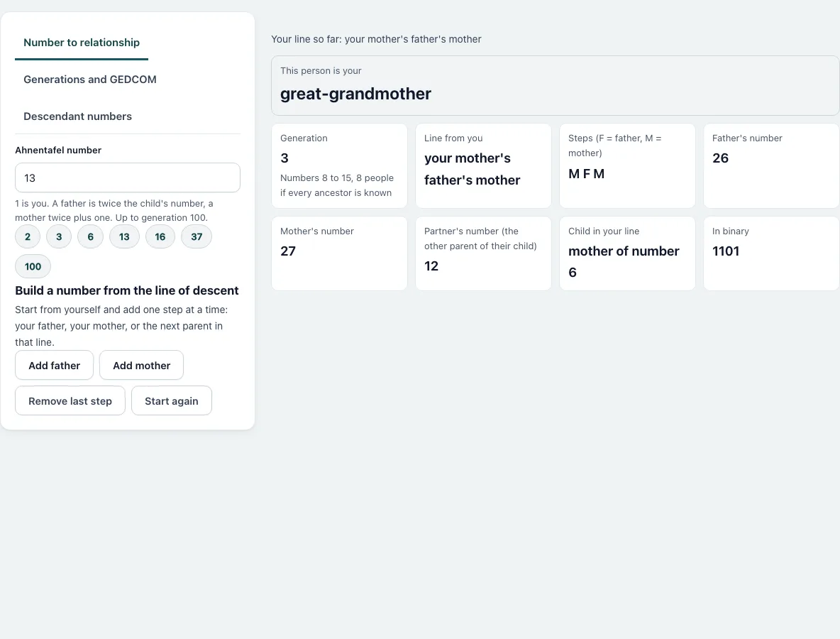Select the Descendant numbers tab
Image resolution: width=840 pixels, height=639 pixels.
77,116
